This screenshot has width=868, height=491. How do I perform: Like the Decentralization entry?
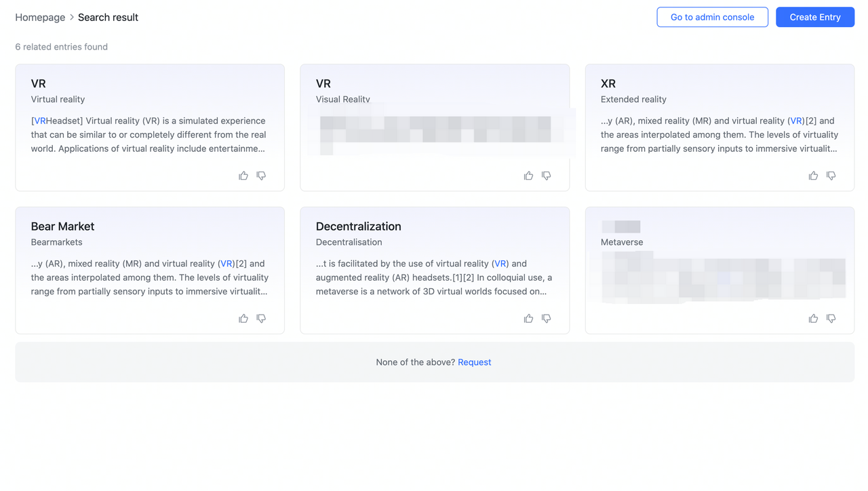(x=528, y=318)
